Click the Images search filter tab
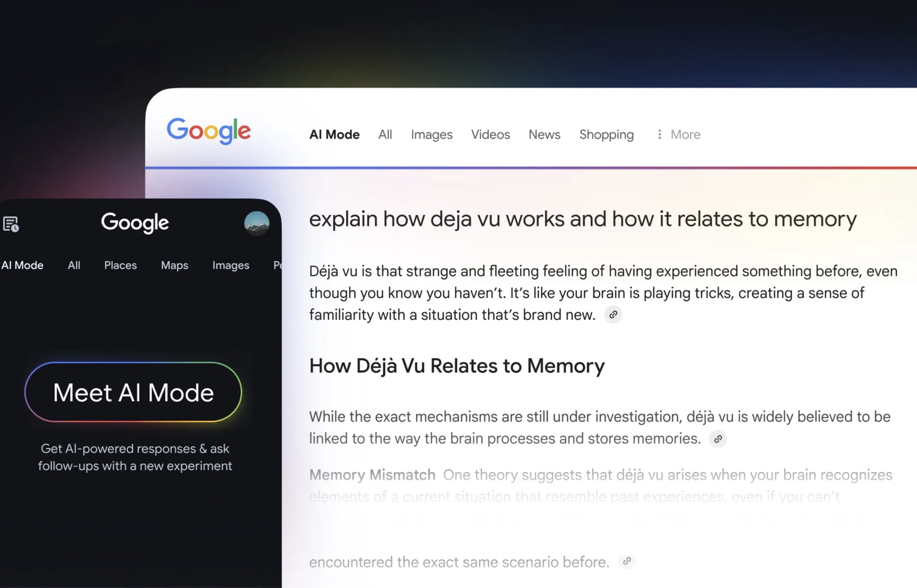Viewport: 917px width, 588px height. tap(432, 134)
